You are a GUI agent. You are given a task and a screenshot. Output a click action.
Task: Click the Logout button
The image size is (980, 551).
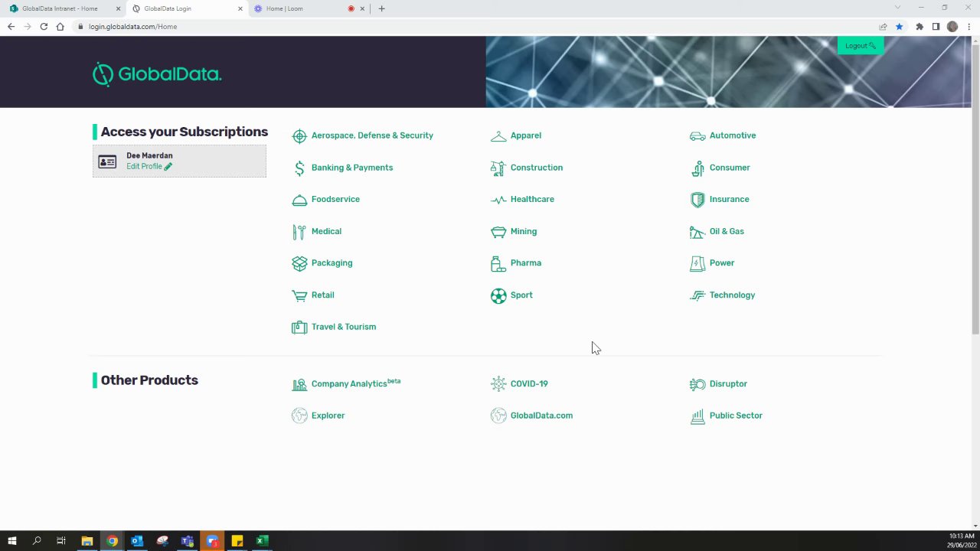(x=861, y=46)
